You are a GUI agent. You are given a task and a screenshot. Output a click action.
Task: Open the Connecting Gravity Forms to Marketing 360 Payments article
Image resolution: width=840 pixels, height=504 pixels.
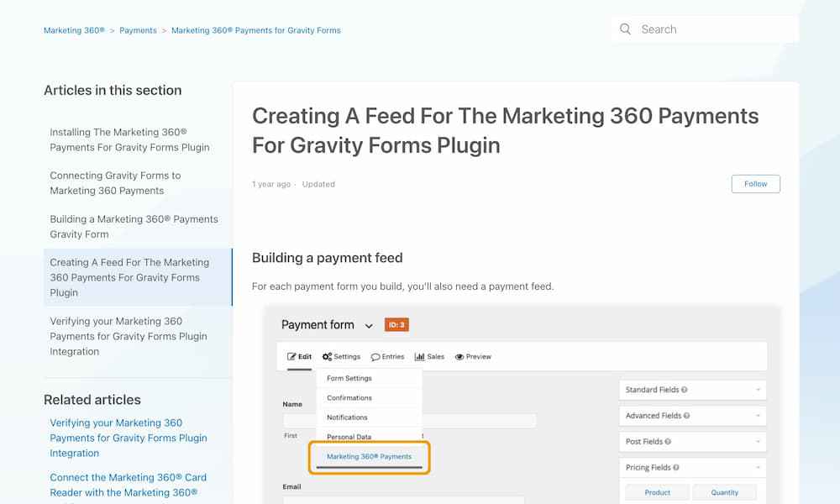[115, 183]
